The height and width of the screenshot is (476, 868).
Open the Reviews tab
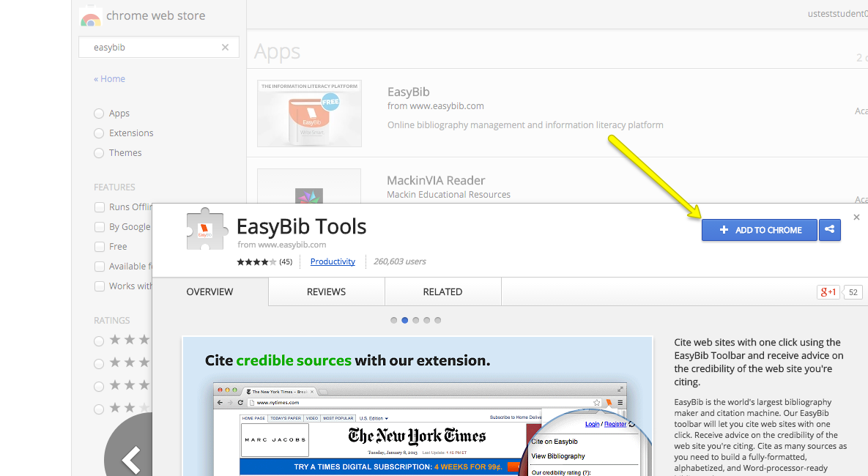(326, 291)
